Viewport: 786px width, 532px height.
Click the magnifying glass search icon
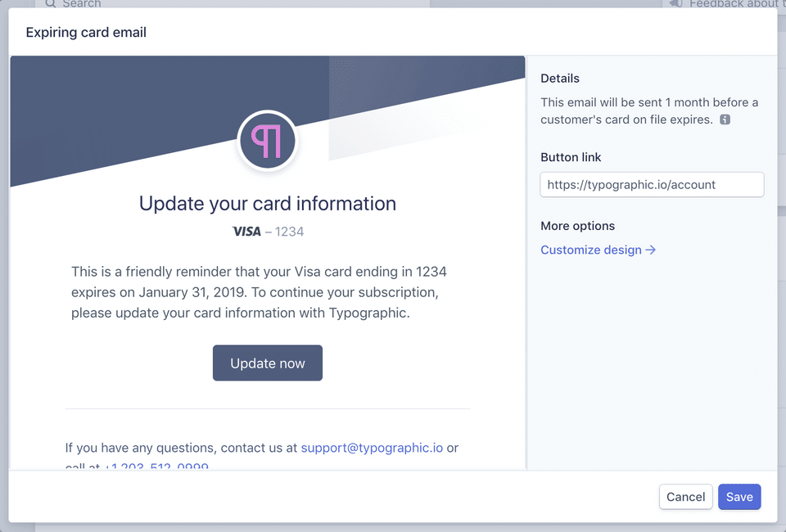51,4
